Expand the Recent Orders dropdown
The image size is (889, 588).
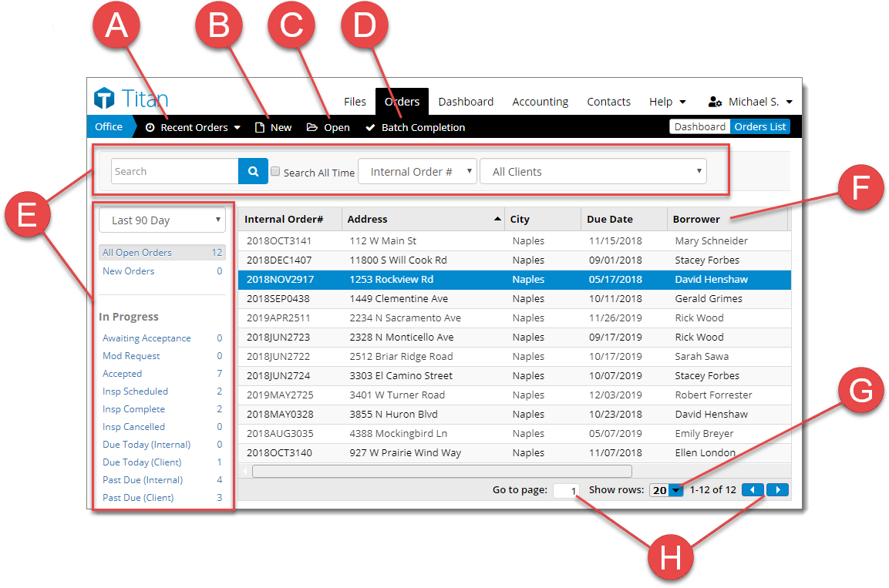(237, 127)
